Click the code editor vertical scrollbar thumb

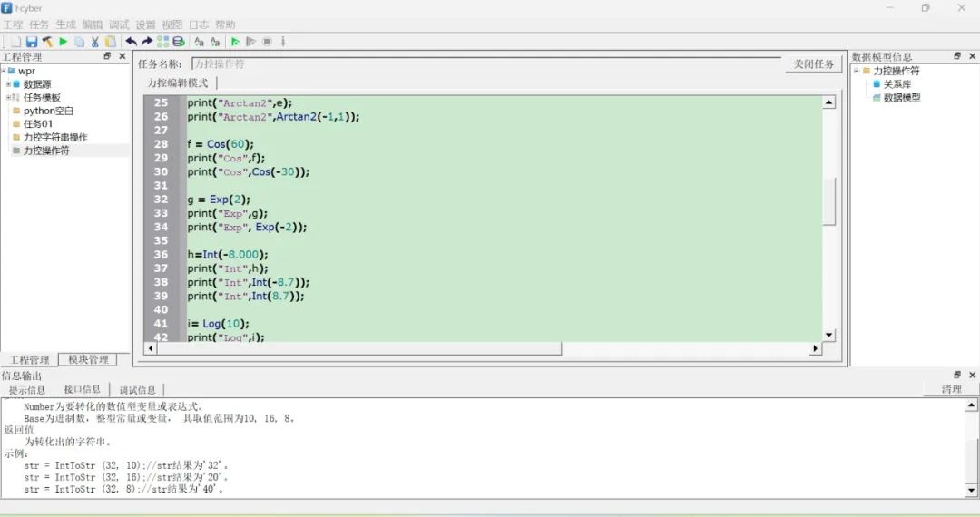(x=828, y=201)
